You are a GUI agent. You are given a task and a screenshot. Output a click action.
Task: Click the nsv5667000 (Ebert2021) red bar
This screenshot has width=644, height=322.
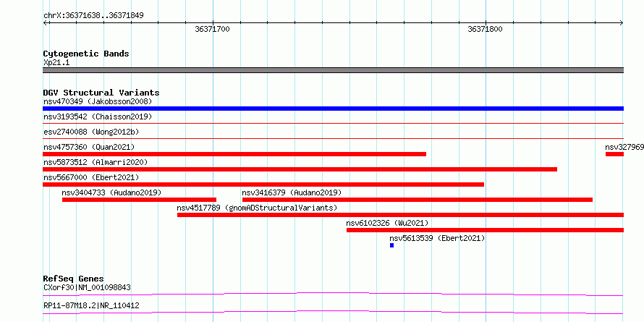263,185
